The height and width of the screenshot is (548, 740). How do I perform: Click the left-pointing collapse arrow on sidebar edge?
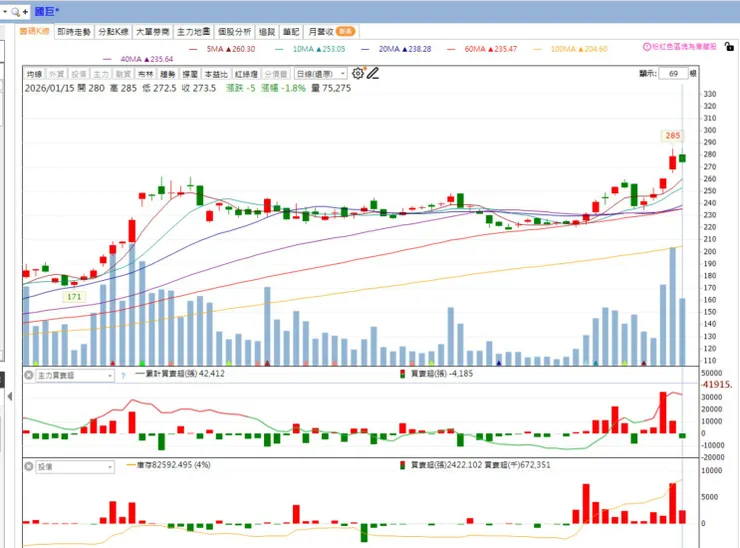click(x=9, y=396)
